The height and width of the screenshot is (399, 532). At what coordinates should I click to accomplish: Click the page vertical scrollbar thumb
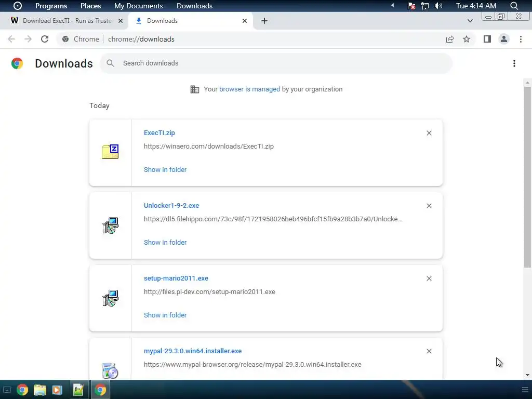point(527,177)
